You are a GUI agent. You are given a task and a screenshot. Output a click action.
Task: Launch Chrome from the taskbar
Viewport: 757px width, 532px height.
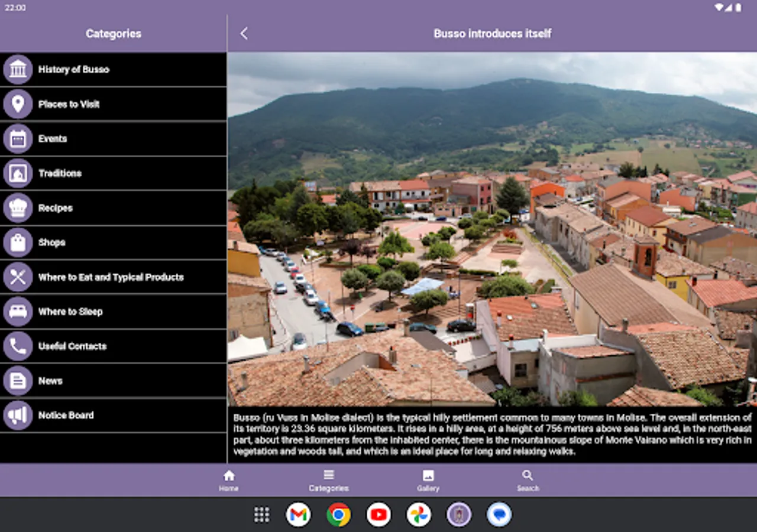point(339,514)
